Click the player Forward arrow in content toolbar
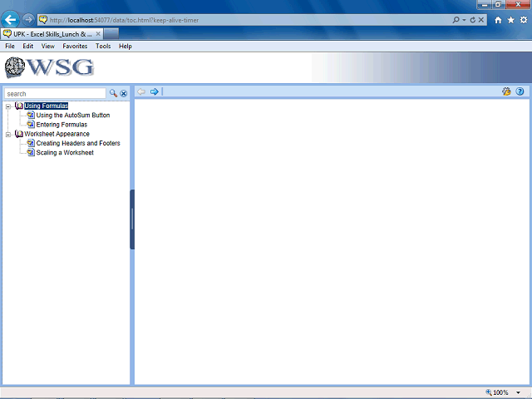Image resolution: width=532 pixels, height=399 pixels. point(155,91)
